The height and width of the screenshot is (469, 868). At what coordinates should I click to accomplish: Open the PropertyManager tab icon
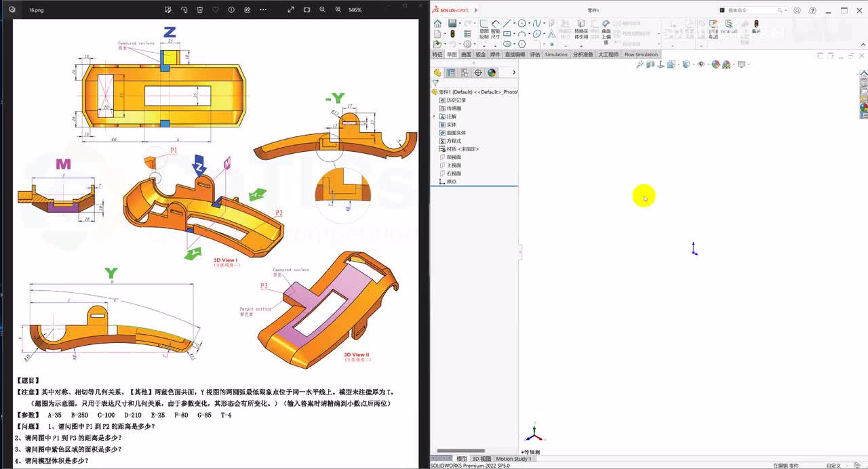pos(451,73)
